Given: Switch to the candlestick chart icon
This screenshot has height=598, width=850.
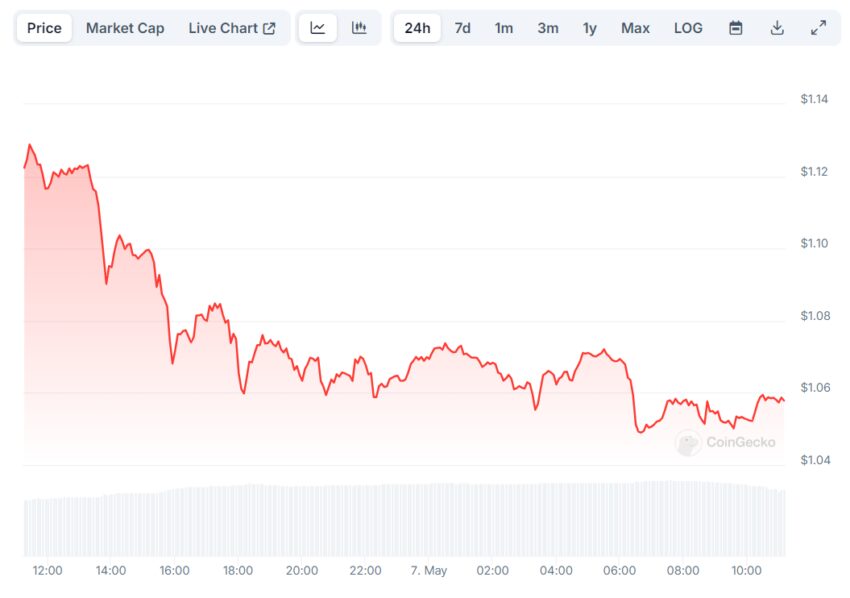Looking at the screenshot, I should click(359, 28).
